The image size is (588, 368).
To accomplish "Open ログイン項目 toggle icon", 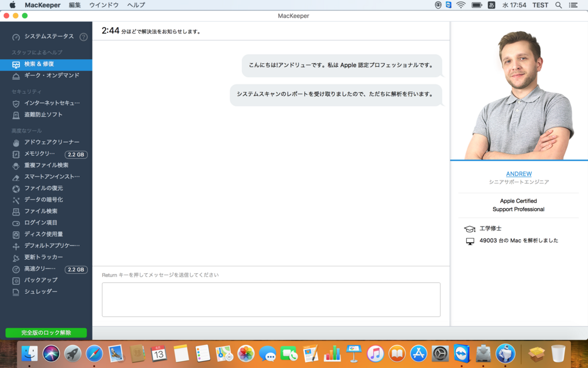I will (x=16, y=224).
